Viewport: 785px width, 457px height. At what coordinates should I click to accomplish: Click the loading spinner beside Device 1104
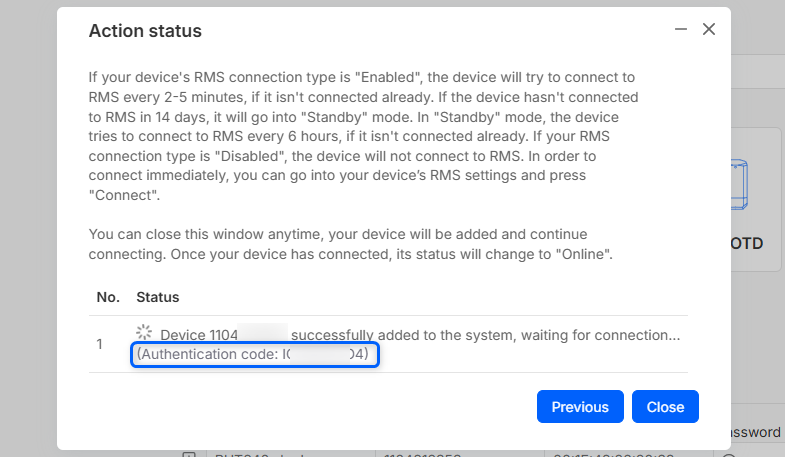pos(145,333)
